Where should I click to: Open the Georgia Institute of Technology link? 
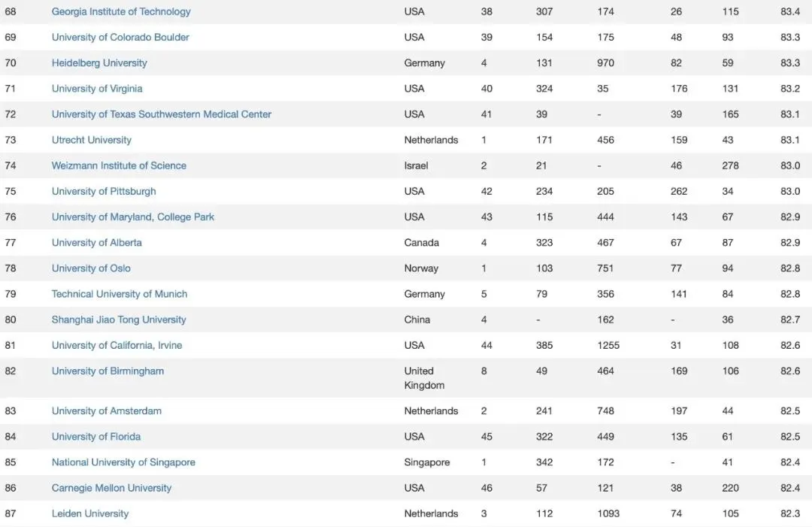[121, 11]
